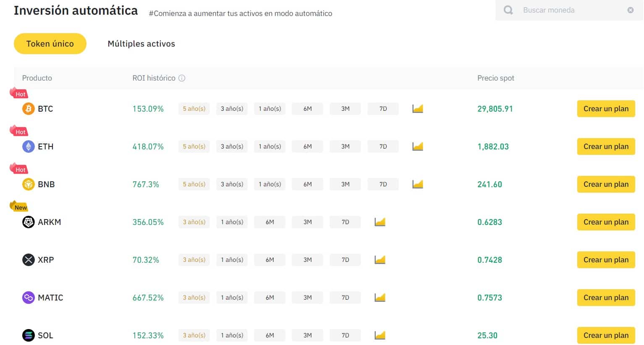
Task: Click the New badge above ARKM
Action: (x=19, y=206)
